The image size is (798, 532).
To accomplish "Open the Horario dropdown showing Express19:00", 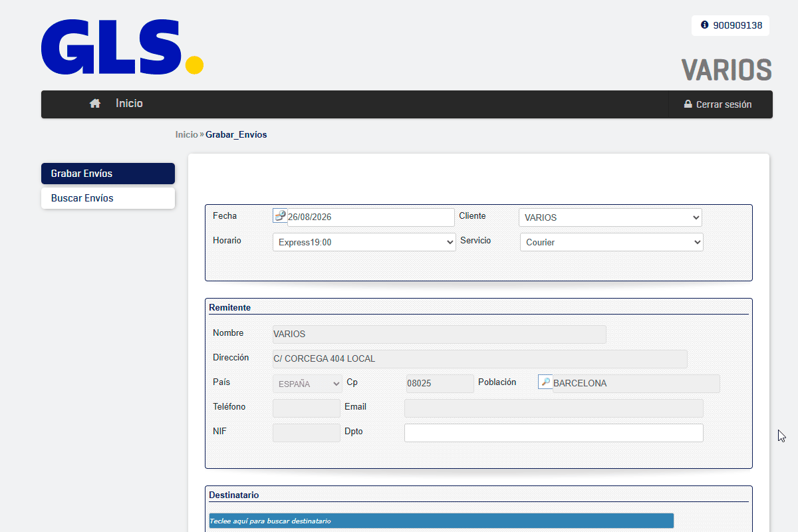I will click(364, 242).
